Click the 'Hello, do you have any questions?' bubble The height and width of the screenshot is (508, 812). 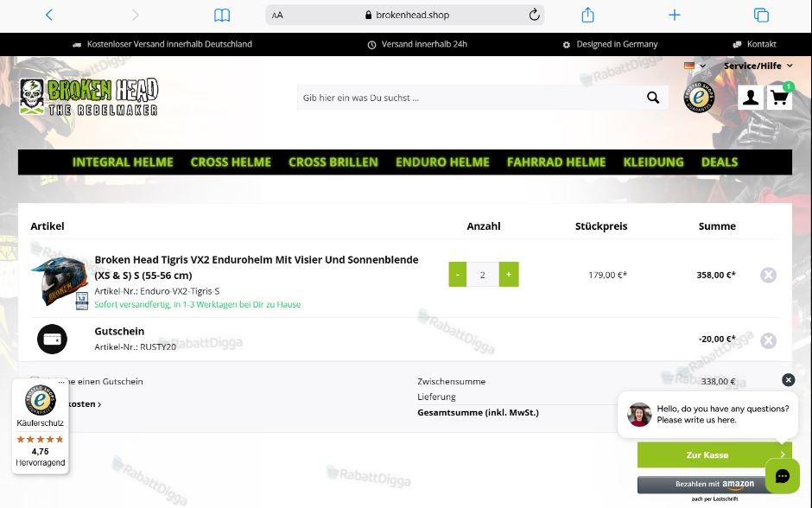(x=708, y=415)
